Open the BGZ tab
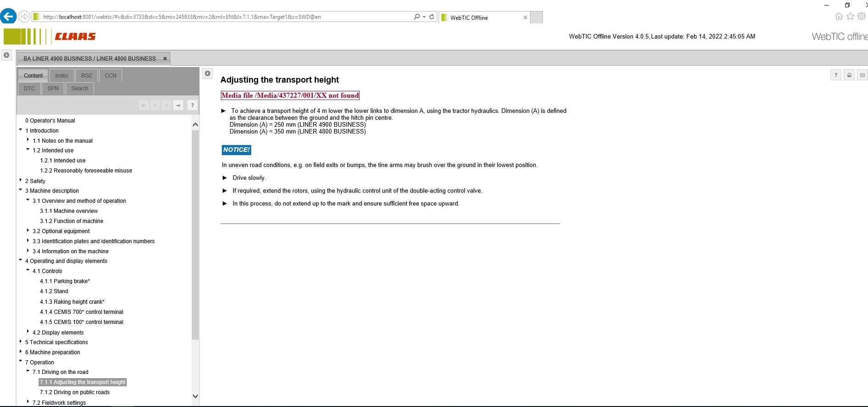The width and height of the screenshot is (868, 407). point(86,76)
